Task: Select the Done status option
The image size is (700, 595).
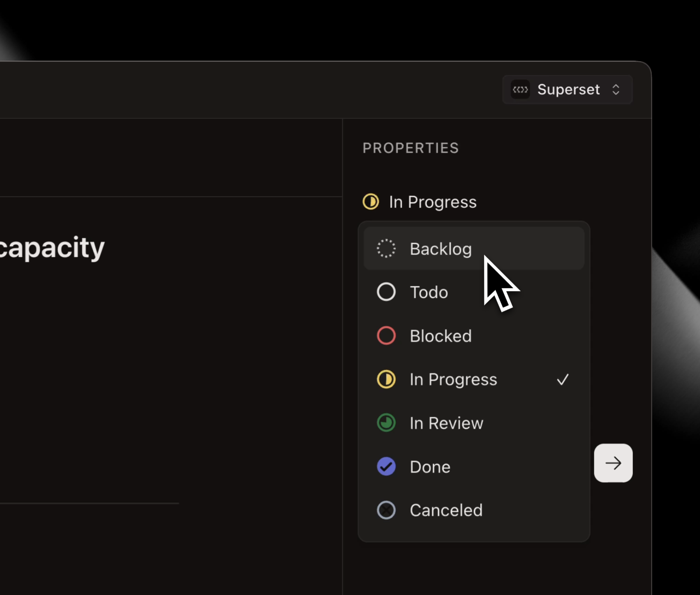Action: coord(430,466)
